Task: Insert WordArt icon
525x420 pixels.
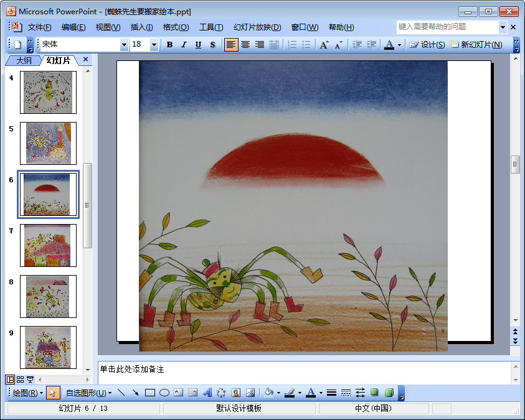Action: click(x=207, y=393)
